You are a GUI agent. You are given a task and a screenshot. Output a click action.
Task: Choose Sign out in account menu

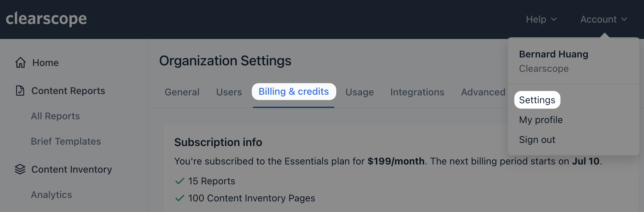pos(537,140)
